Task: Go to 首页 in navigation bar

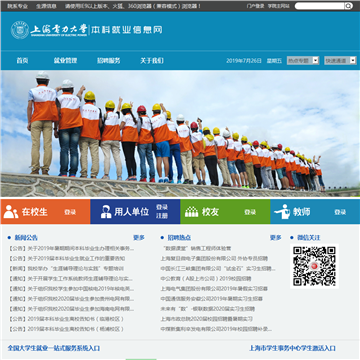Action: point(22,61)
